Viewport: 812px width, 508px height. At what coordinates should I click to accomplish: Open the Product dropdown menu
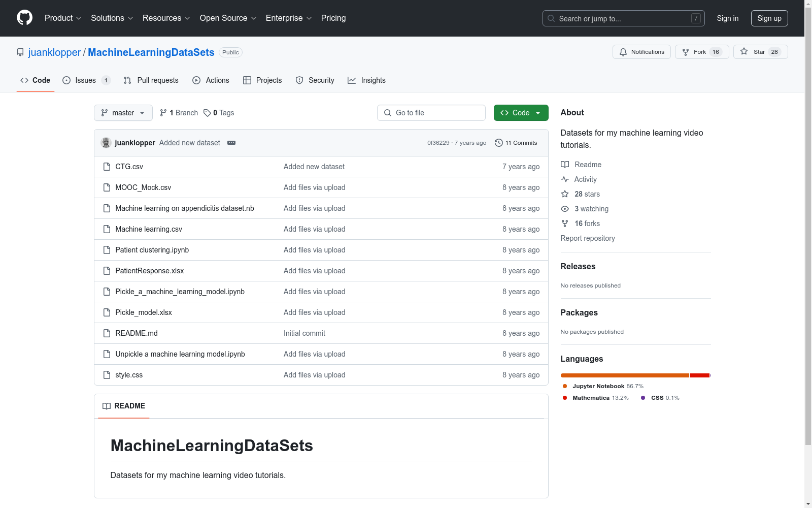click(x=63, y=18)
